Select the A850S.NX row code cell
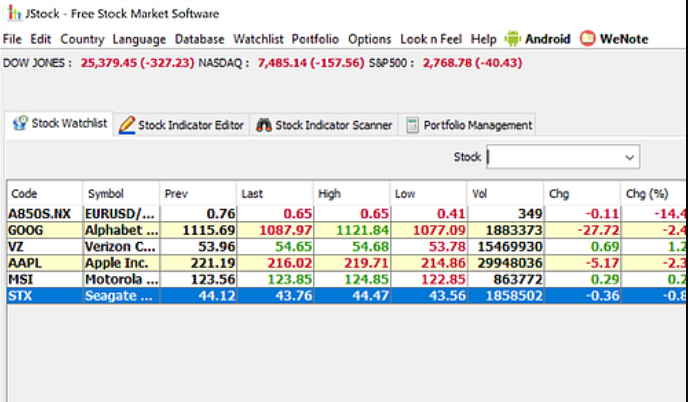The width and height of the screenshot is (688, 402). [44, 214]
